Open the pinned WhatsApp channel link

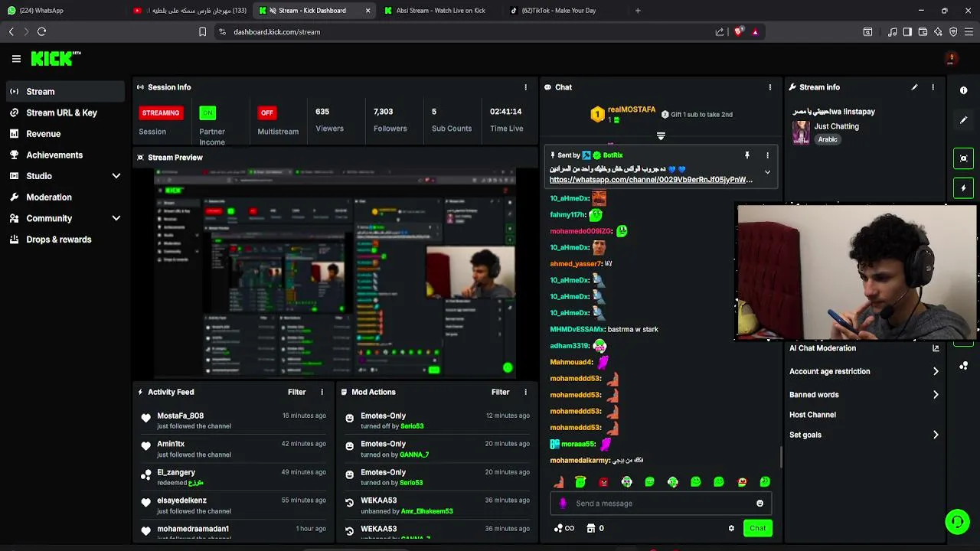click(x=651, y=180)
